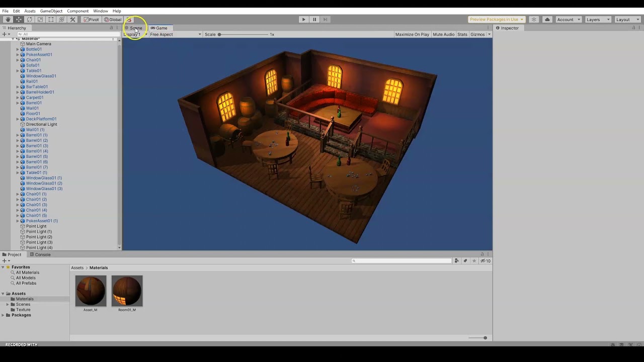
Task: Switch to the Console tab
Action: pos(40,254)
